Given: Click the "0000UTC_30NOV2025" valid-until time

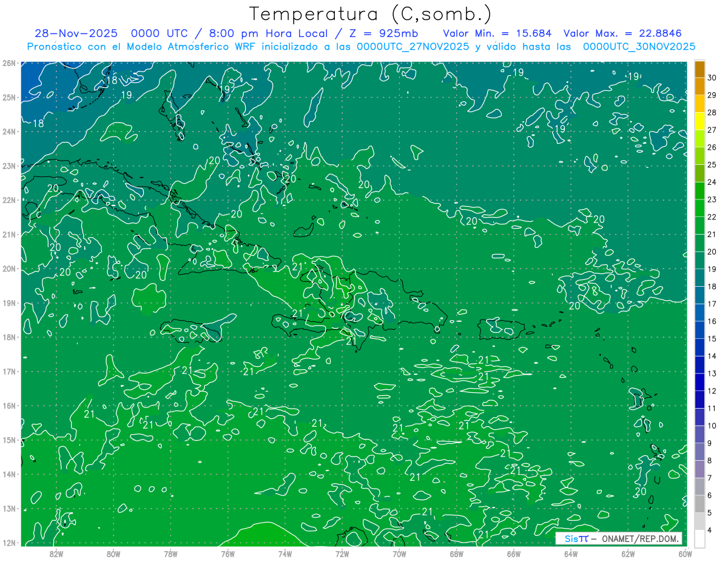Looking at the screenshot, I should [639, 47].
